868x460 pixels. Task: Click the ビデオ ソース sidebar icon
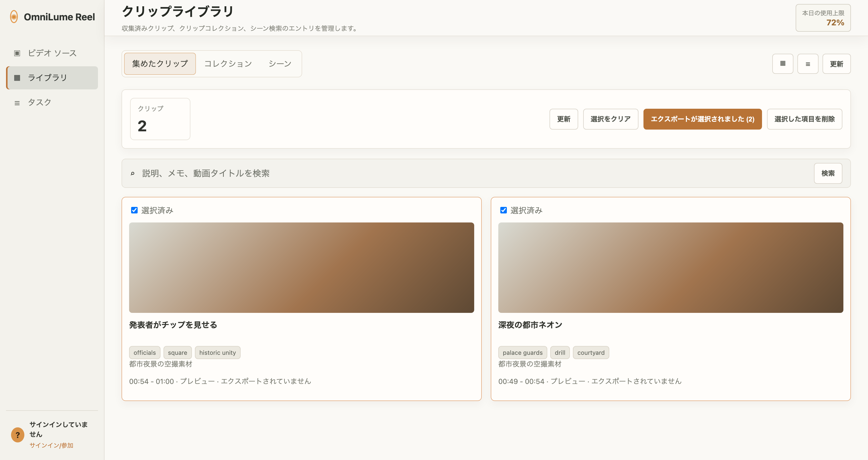[x=17, y=53]
